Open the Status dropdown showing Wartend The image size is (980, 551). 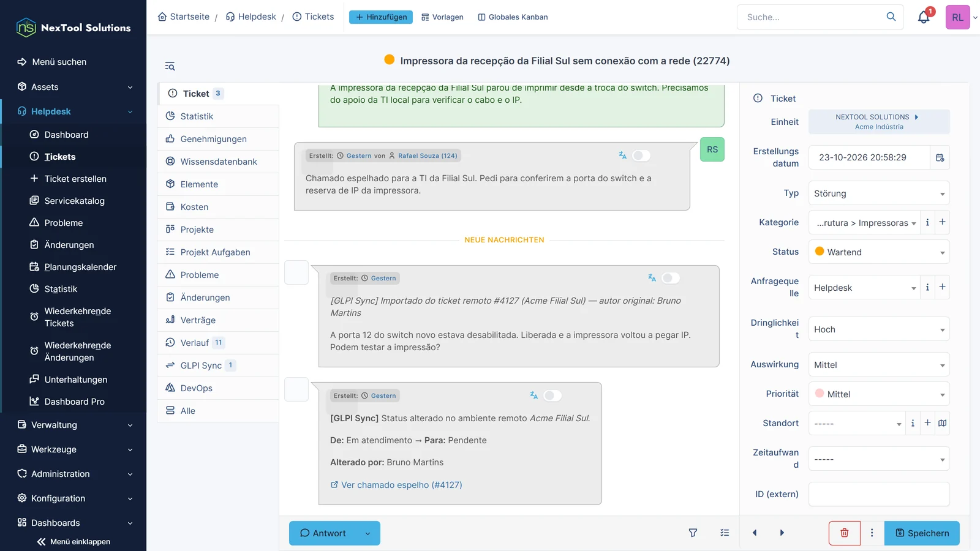tap(879, 252)
